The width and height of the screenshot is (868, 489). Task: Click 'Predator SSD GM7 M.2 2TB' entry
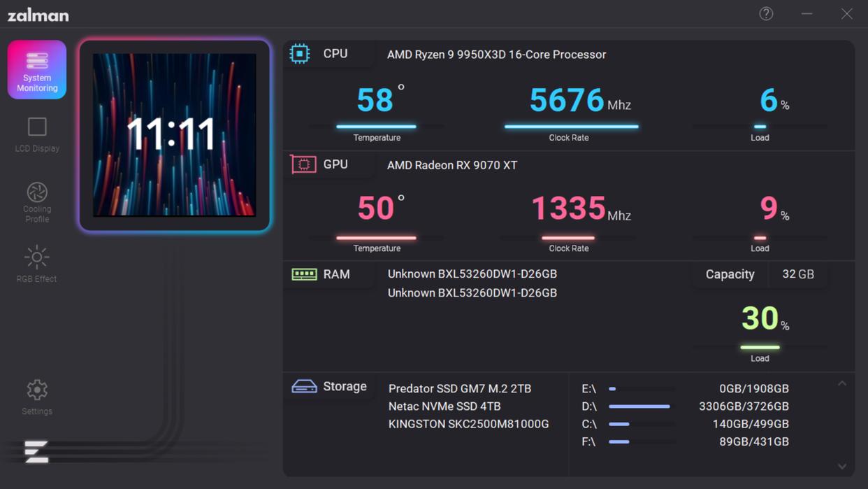pos(460,388)
